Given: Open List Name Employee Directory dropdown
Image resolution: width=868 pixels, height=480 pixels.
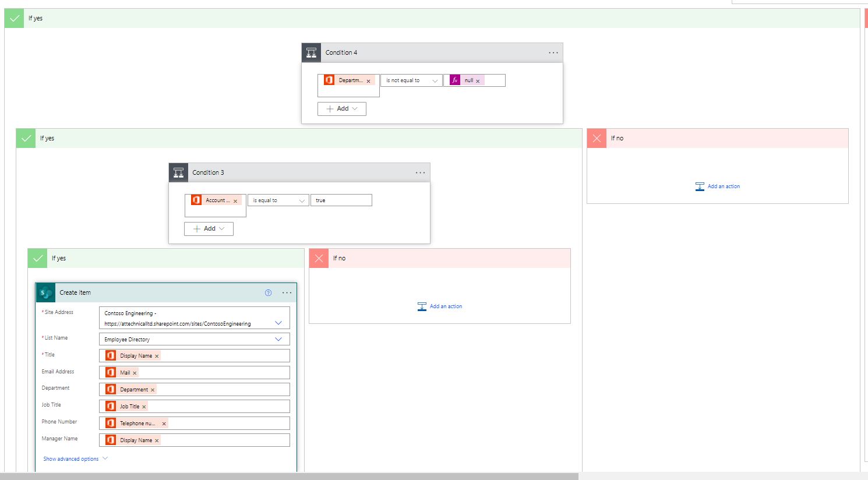Looking at the screenshot, I should tap(278, 339).
